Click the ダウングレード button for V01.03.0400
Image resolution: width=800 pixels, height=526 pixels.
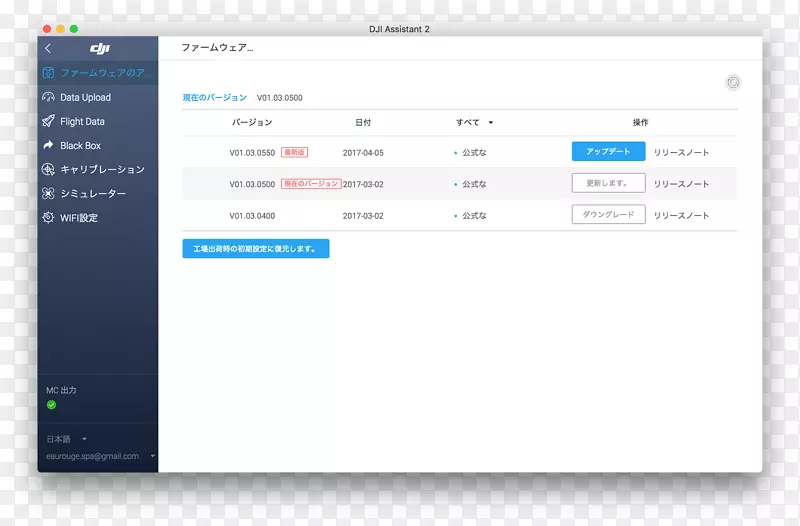[x=608, y=214]
